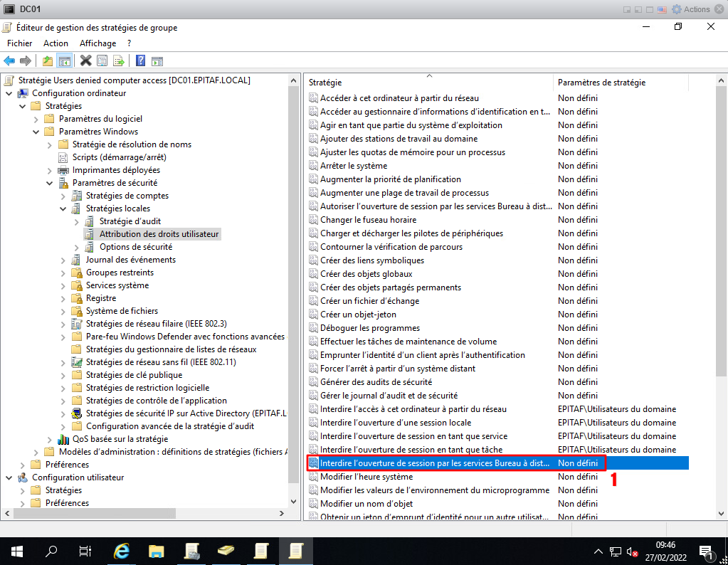Click the Delete (X) toolbar icon

(86, 61)
